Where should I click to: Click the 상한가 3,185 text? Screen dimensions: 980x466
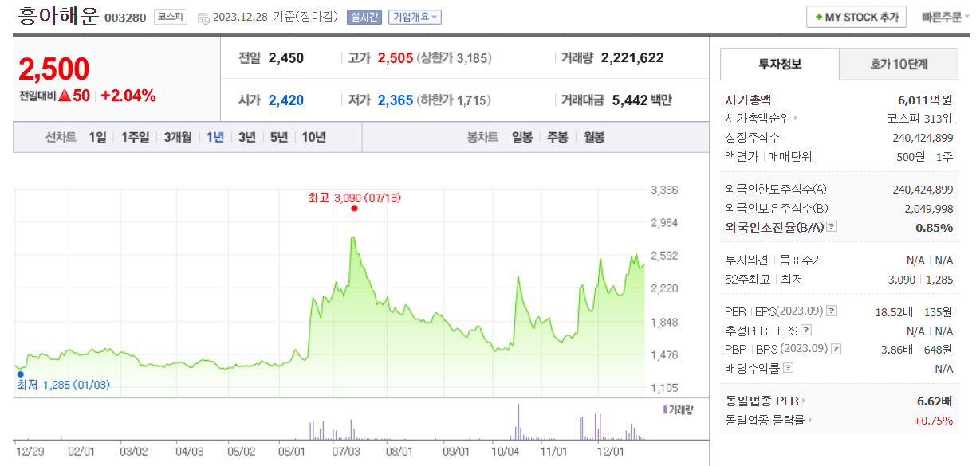tap(454, 57)
